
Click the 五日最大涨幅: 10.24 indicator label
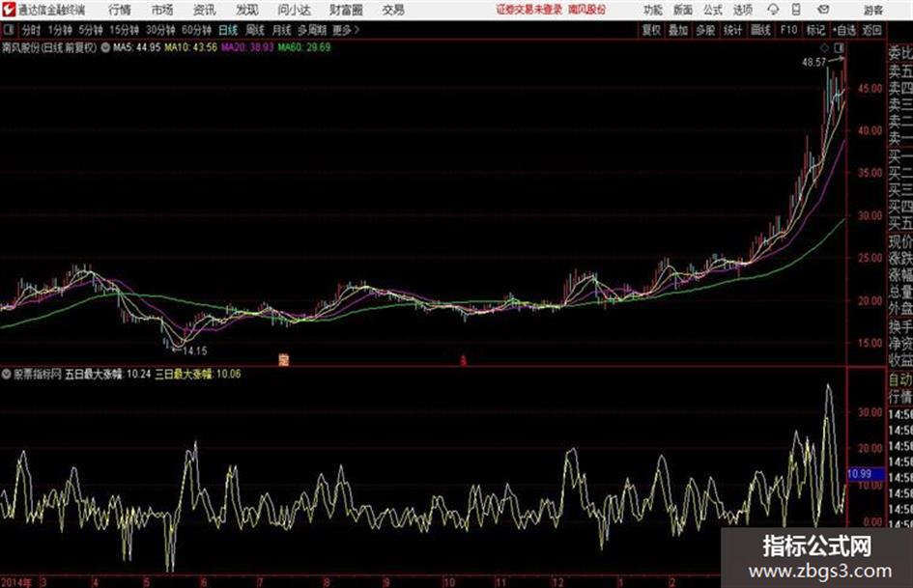107,375
